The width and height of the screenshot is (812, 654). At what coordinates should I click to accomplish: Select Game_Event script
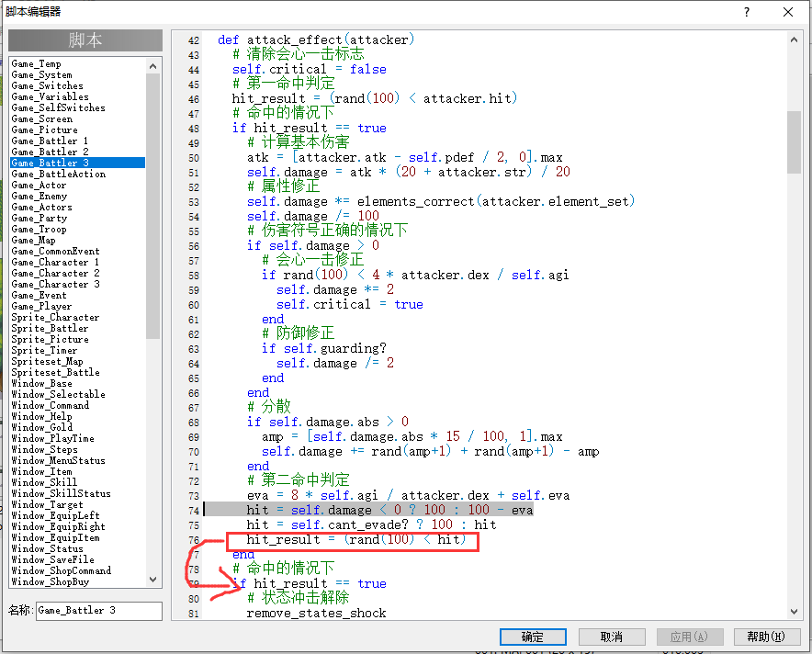point(39,295)
